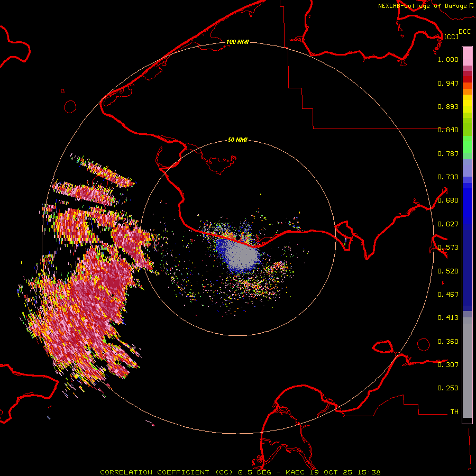Image resolution: width=476 pixels, height=476 pixels.
Task: Click the 100 NMI range ring label
Action: (x=237, y=42)
